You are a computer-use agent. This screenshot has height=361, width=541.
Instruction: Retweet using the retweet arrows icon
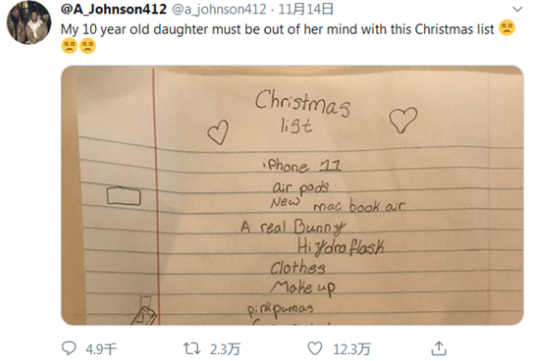[x=191, y=348]
